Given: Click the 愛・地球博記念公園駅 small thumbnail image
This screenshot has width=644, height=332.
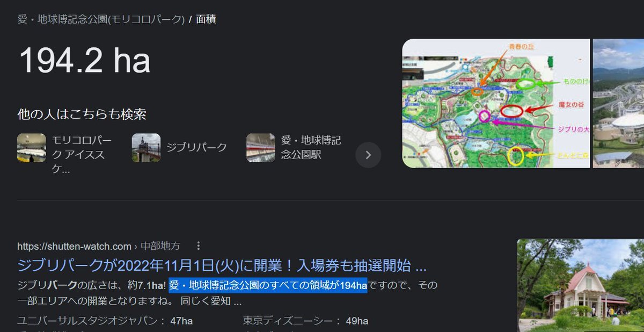Looking at the screenshot, I should click(261, 148).
